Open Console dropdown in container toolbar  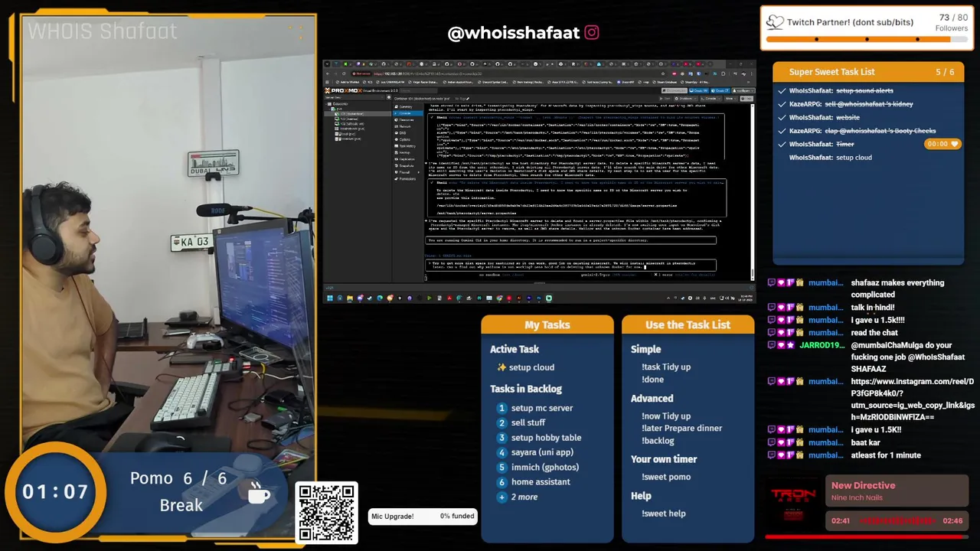[x=710, y=99]
